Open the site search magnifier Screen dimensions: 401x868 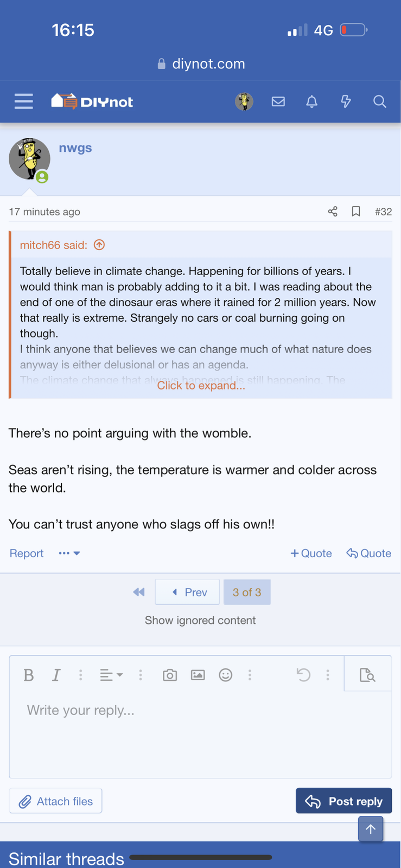tap(379, 101)
